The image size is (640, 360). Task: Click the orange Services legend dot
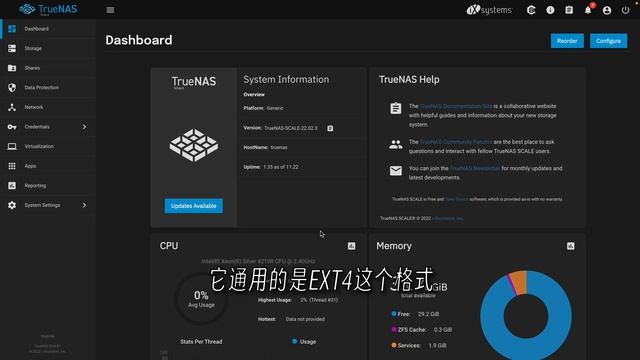click(x=394, y=345)
